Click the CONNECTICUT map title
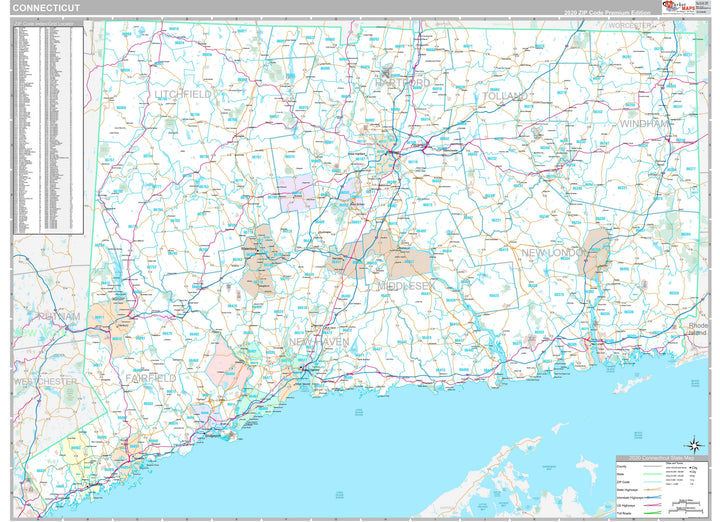This screenshot has height=522, width=720. pos(46,8)
